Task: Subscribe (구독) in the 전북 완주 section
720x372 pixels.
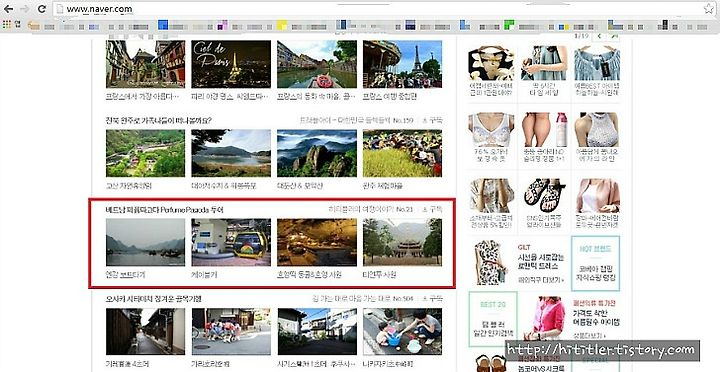Action: 432,120
